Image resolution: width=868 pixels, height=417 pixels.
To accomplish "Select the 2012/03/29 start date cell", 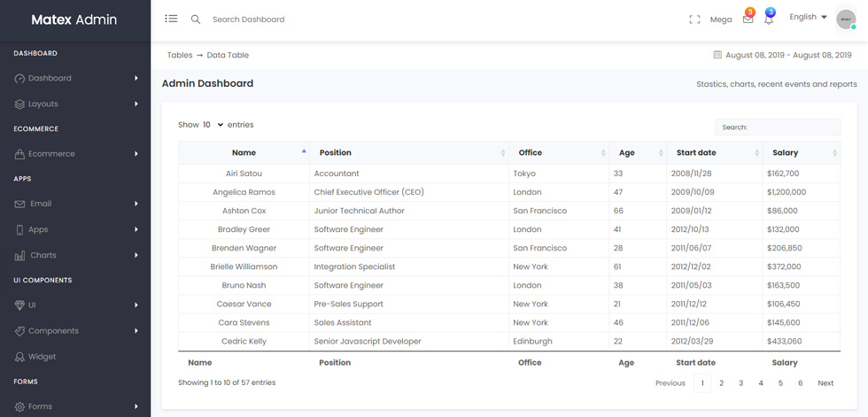I will (x=714, y=341).
